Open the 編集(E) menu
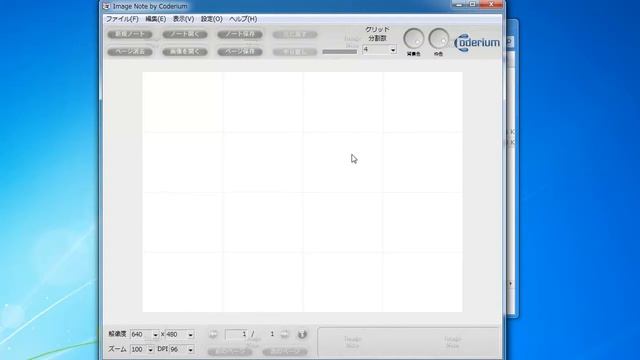 156,19
